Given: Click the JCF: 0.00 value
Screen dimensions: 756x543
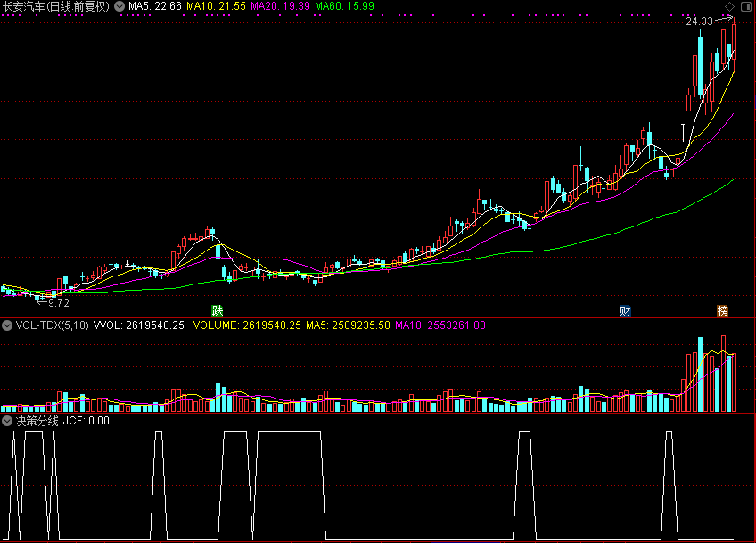Looking at the screenshot, I should [86, 421].
